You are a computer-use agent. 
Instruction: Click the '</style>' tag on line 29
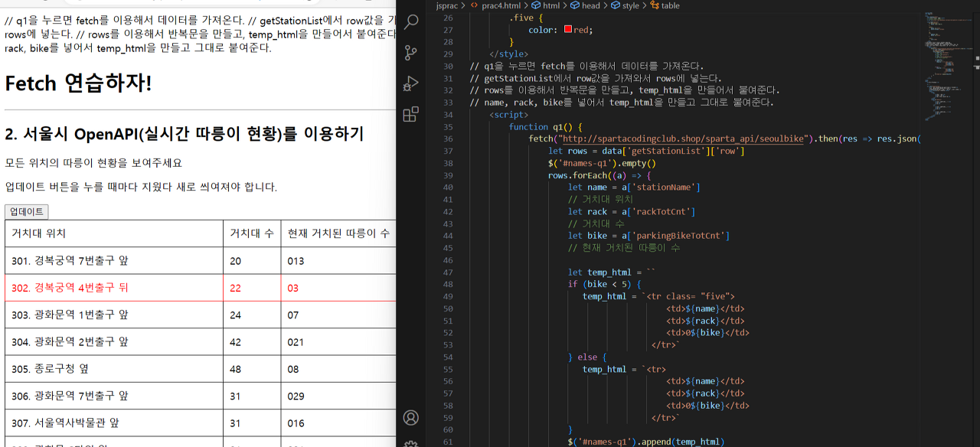pos(508,54)
